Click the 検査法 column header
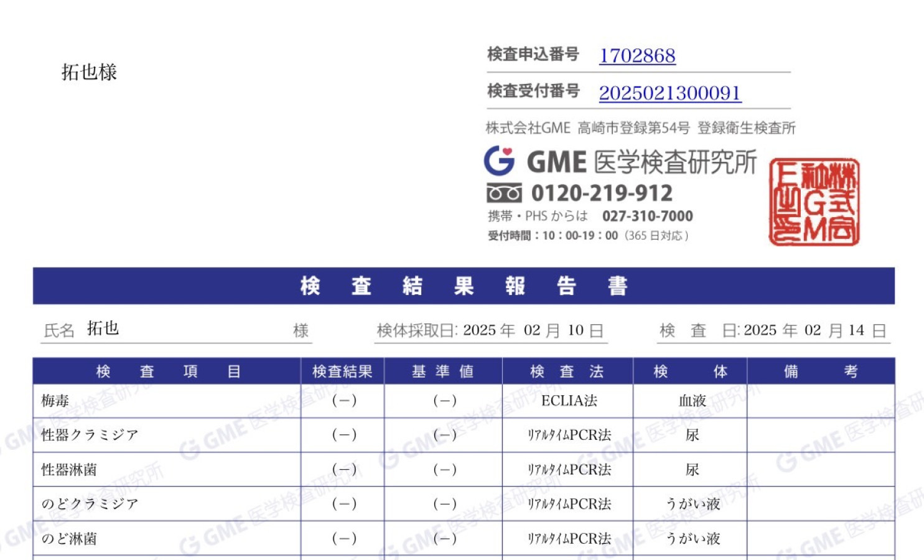Viewport: 924px width, 560px height. pyautogui.click(x=567, y=371)
